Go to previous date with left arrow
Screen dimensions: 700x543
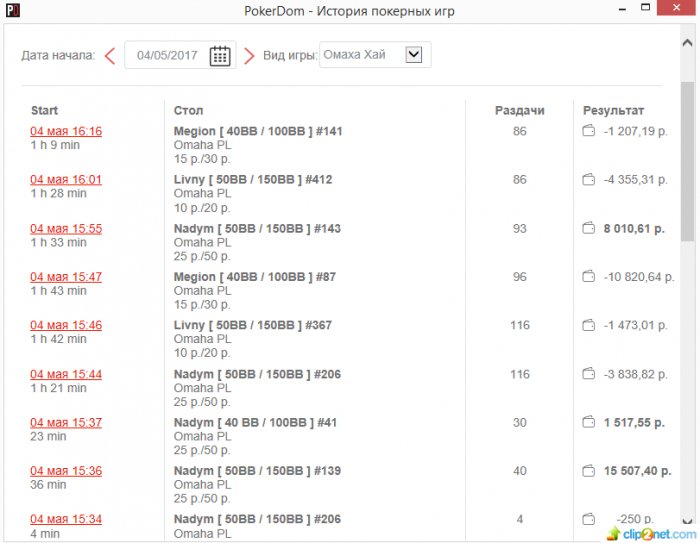(x=110, y=56)
